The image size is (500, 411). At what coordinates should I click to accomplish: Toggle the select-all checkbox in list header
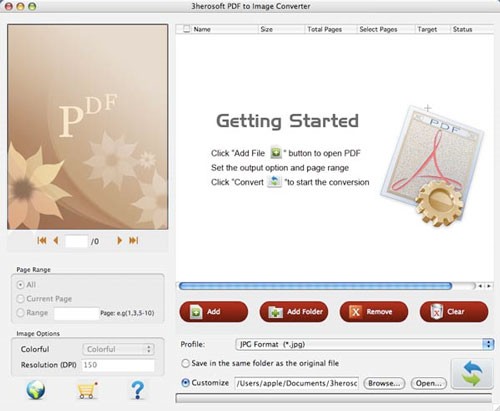187,29
